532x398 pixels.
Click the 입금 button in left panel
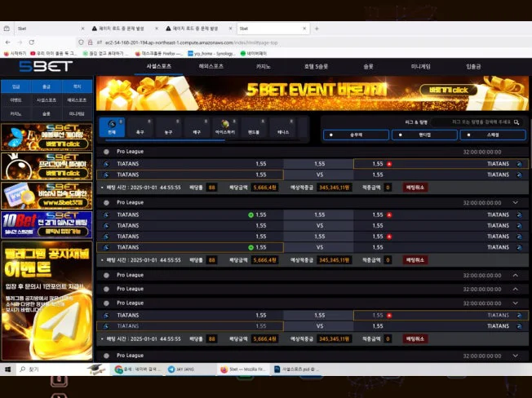pyautogui.click(x=16, y=86)
